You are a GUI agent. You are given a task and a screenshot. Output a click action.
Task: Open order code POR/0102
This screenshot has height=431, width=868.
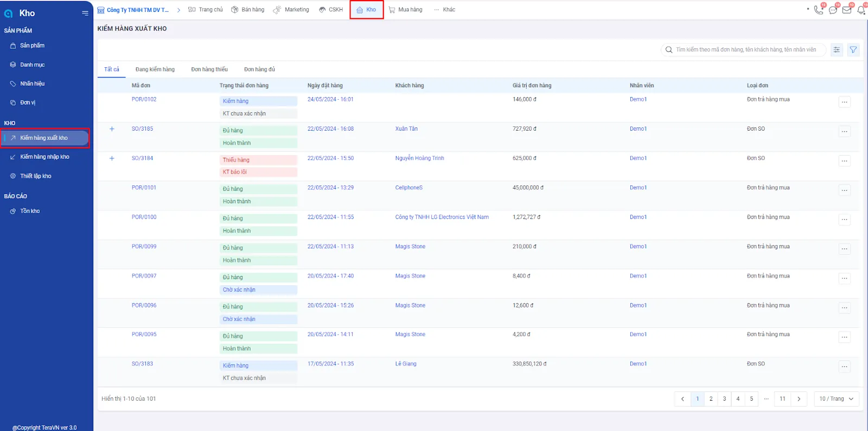[x=144, y=99]
